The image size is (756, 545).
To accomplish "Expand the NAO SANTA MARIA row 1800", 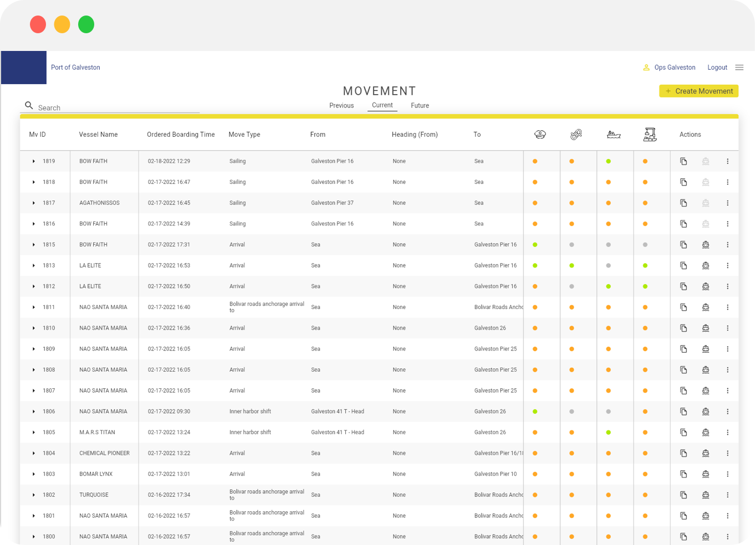I will [33, 536].
